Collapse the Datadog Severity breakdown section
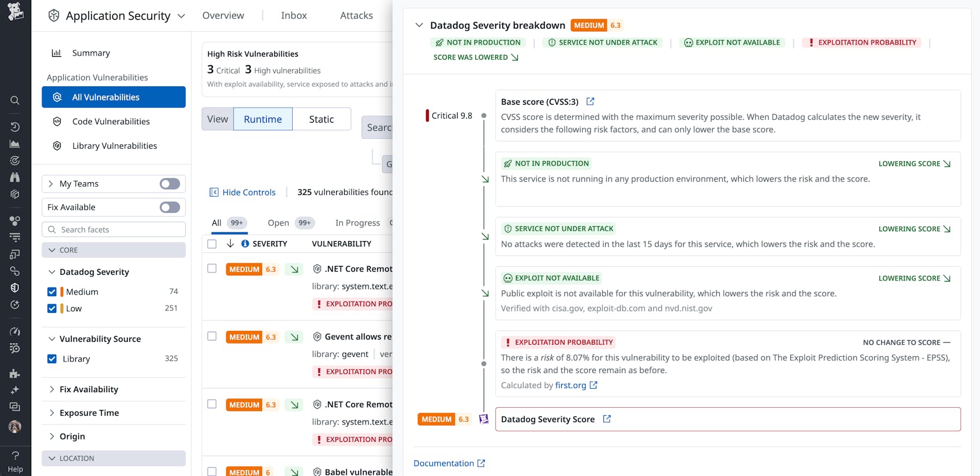The width and height of the screenshot is (980, 476). coord(419,25)
